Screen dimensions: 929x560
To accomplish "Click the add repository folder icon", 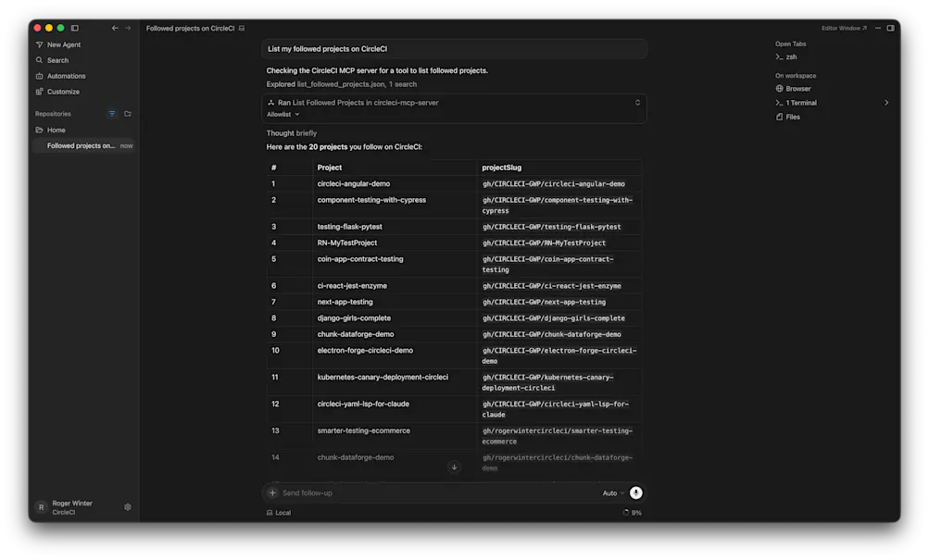I will (x=128, y=114).
